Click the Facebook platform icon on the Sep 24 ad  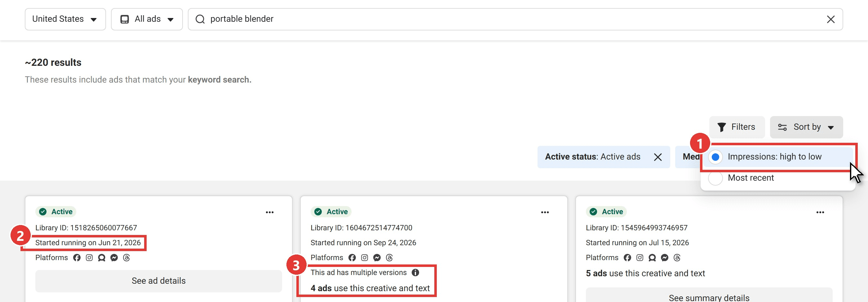click(352, 258)
